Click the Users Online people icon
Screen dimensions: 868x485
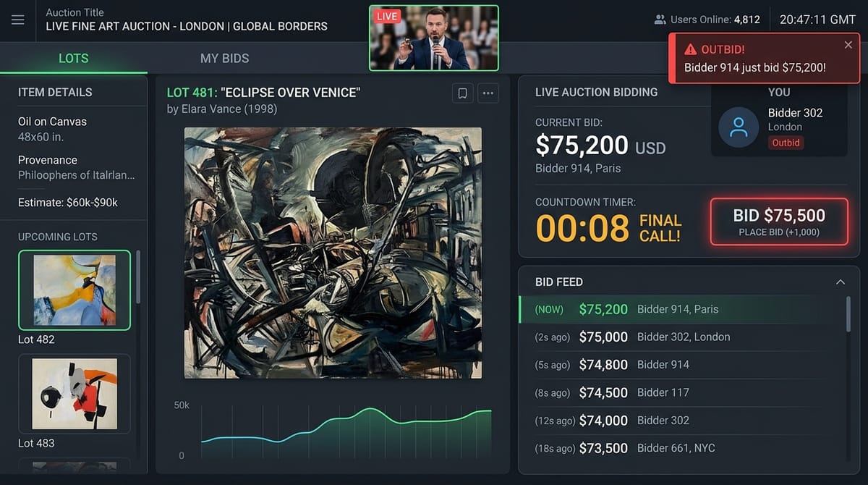(660, 20)
